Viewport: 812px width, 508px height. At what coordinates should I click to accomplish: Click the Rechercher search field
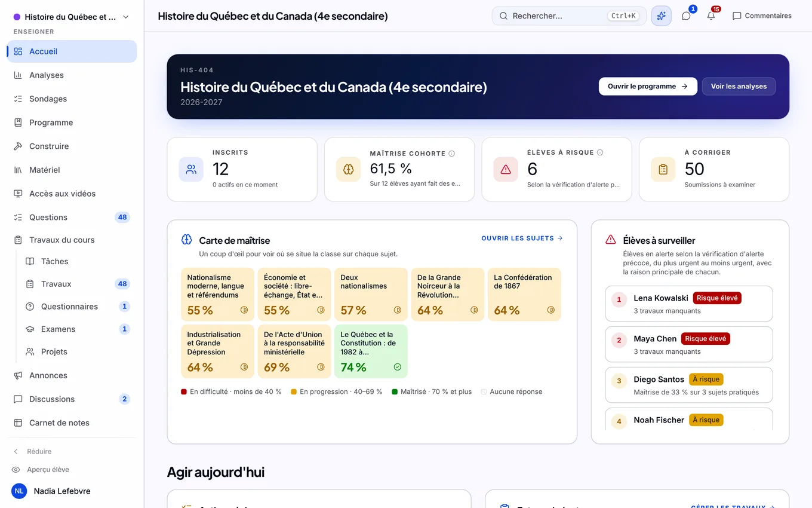(569, 16)
